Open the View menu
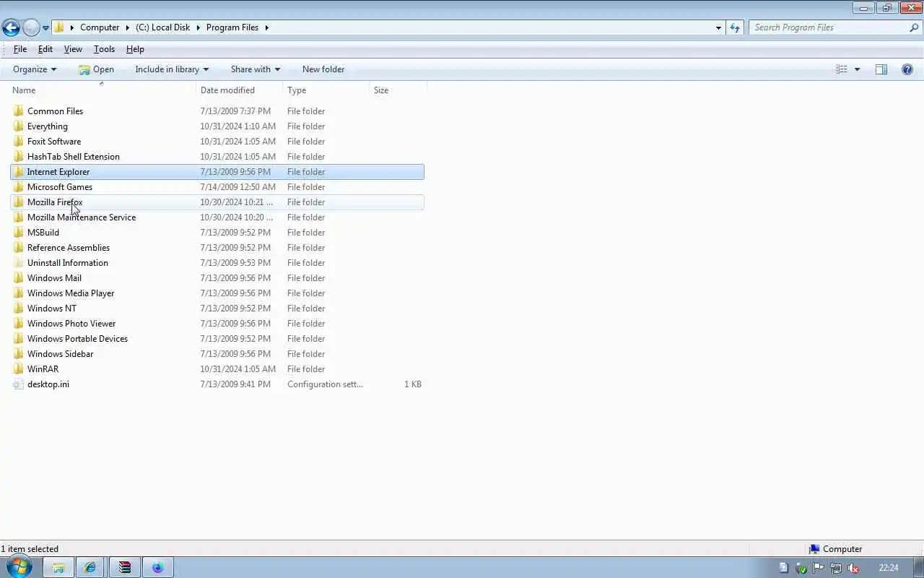Image resolution: width=924 pixels, height=578 pixels. coord(73,49)
